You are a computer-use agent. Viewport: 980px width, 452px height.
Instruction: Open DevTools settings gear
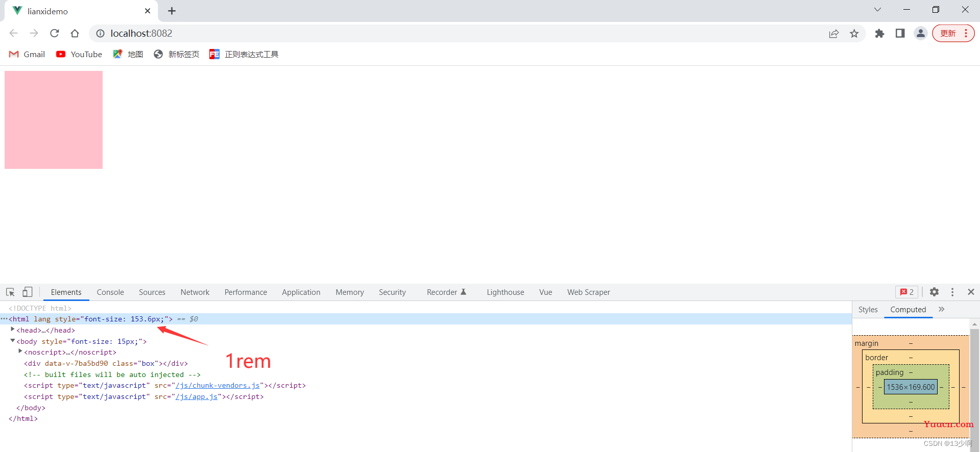[934, 292]
